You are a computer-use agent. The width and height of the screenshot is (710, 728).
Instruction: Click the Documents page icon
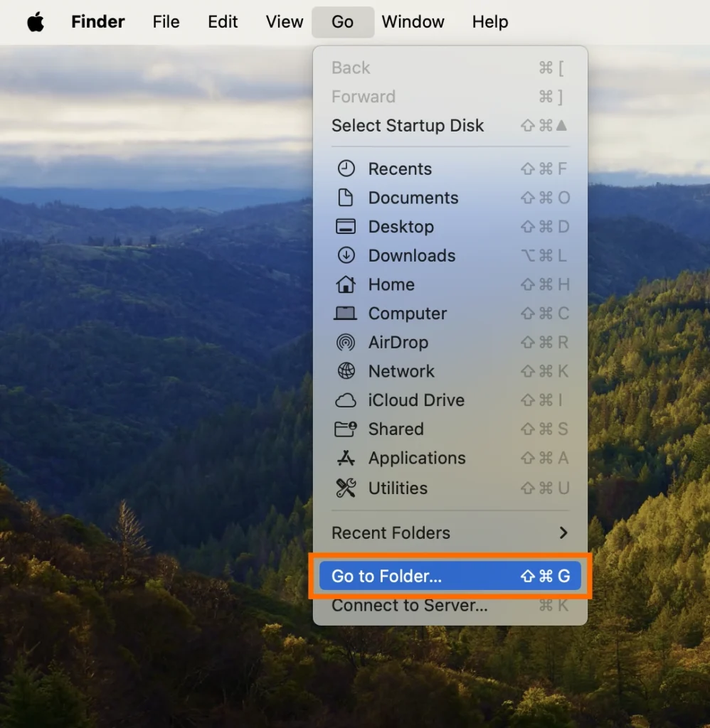point(346,198)
